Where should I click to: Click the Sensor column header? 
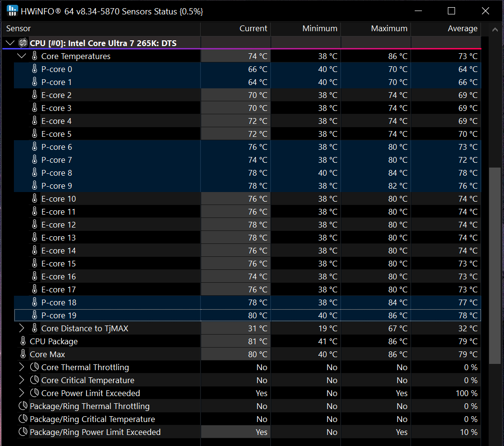[101, 29]
